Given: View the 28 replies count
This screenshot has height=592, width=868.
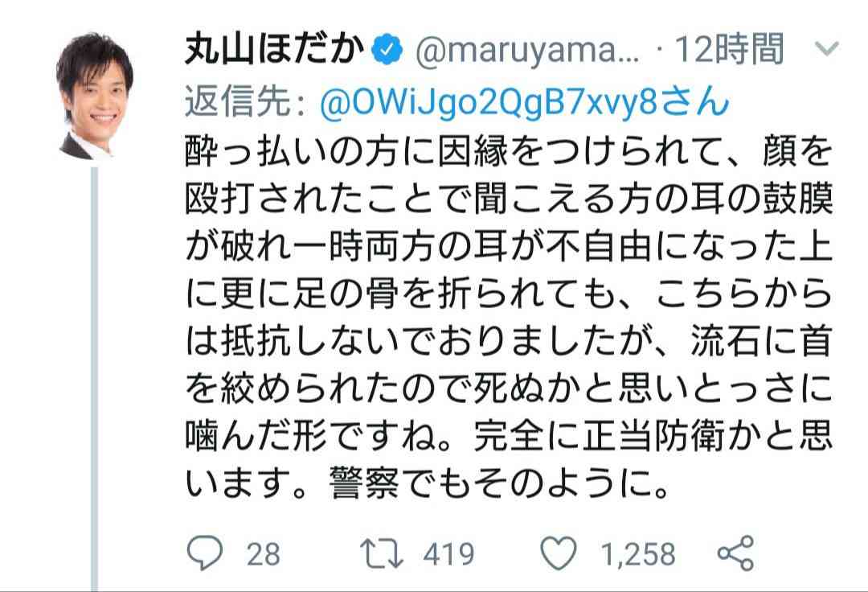Looking at the screenshot, I should click(263, 554).
